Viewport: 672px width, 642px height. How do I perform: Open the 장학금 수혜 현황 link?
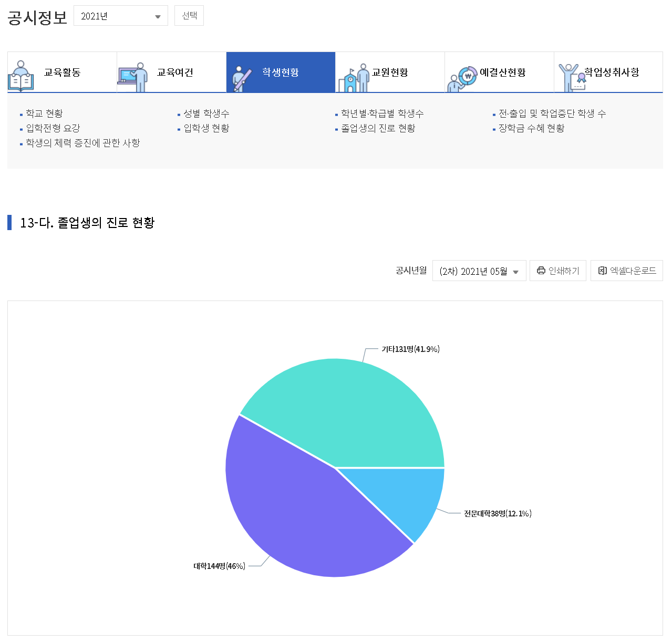point(532,128)
